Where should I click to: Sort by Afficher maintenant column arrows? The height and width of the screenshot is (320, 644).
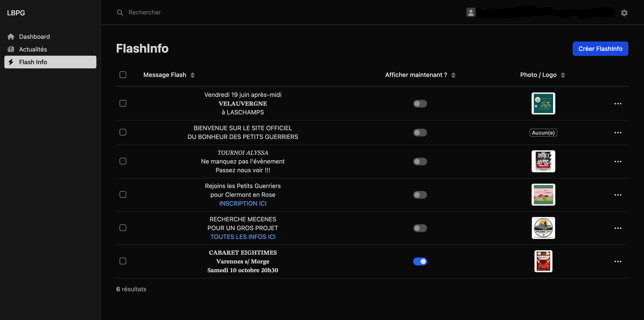click(453, 75)
